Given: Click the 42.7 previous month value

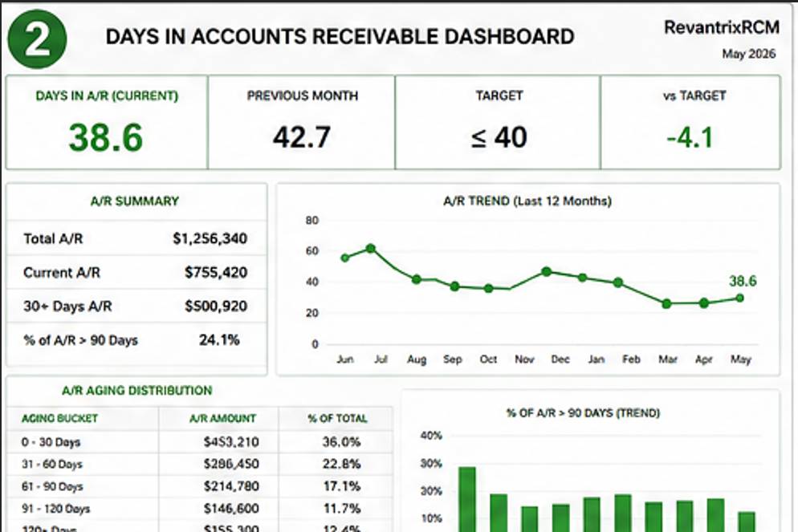Looking at the screenshot, I should pos(301,137).
